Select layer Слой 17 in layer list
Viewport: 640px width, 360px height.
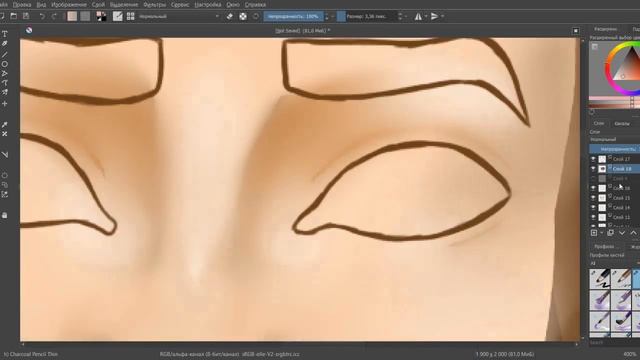coord(621,159)
